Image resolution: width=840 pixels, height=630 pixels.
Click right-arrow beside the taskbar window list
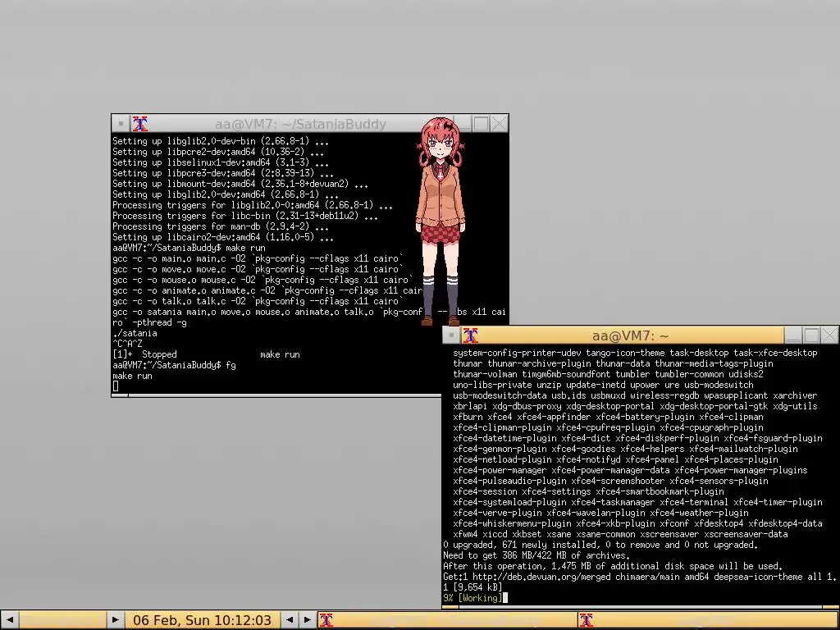308,620
